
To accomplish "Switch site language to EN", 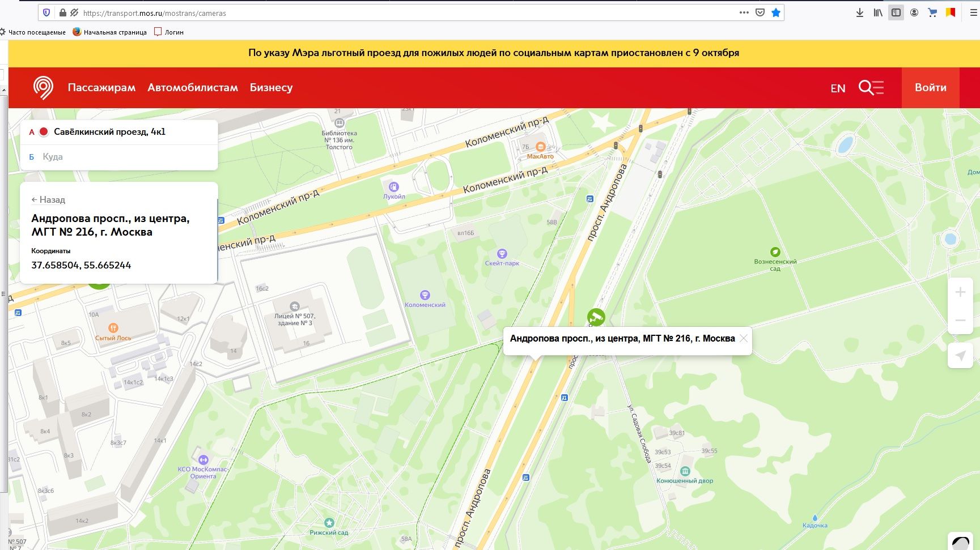I will click(838, 88).
